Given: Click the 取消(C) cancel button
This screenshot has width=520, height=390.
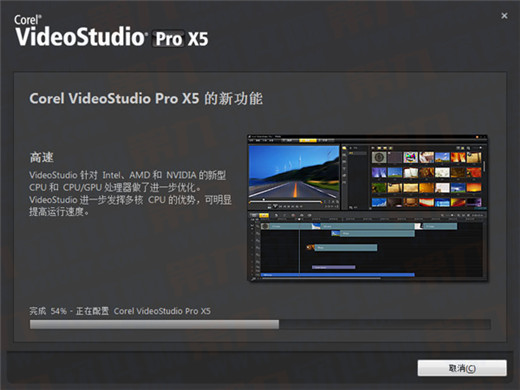Looking at the screenshot, I should pos(462,368).
